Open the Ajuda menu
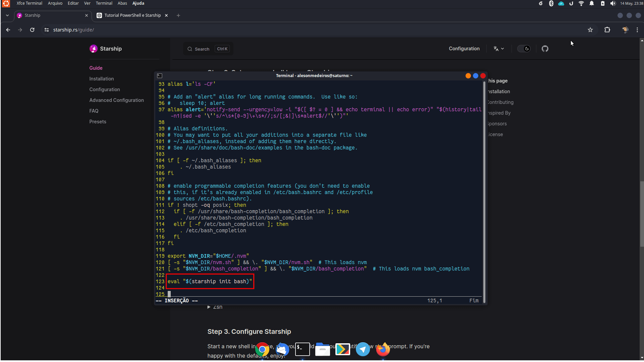This screenshot has height=362, width=644. coord(138,3)
